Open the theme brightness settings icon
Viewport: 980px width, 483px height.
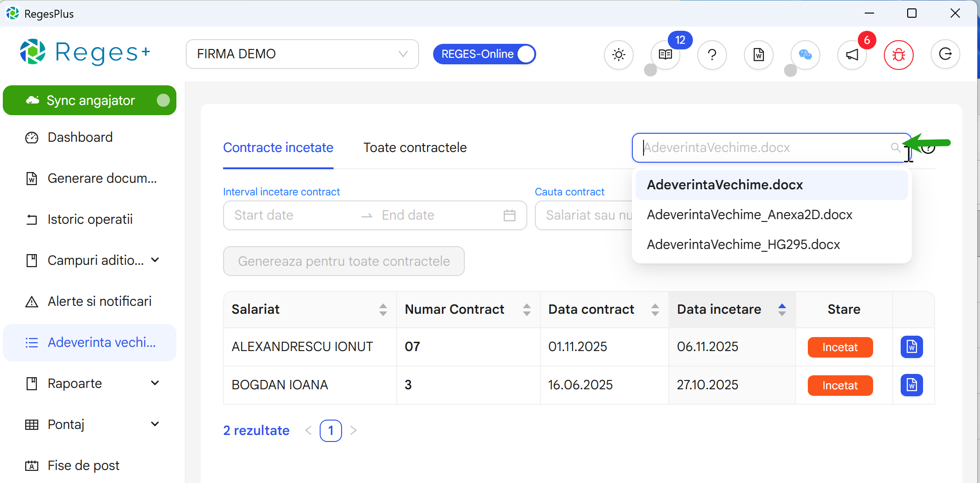coord(619,55)
